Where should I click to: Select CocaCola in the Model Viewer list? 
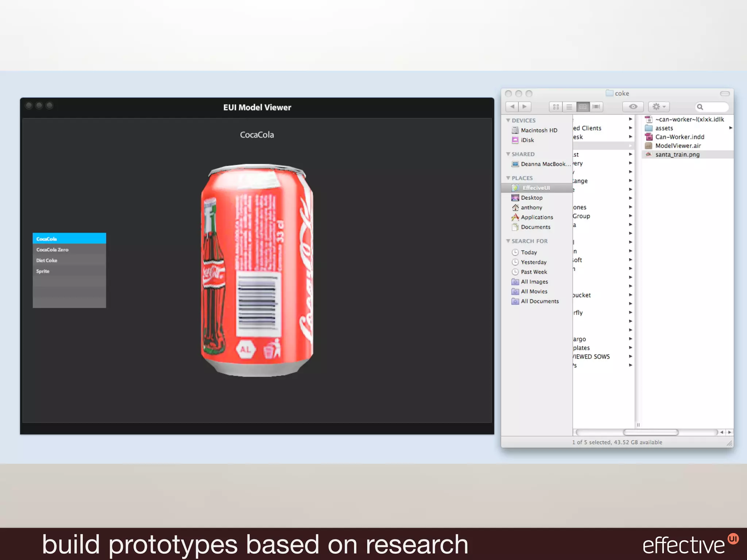tap(69, 238)
